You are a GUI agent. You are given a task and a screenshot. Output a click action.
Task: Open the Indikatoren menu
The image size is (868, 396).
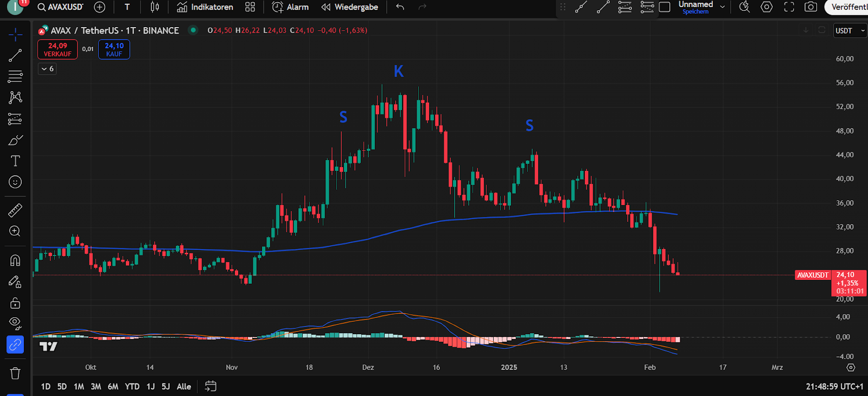(205, 7)
